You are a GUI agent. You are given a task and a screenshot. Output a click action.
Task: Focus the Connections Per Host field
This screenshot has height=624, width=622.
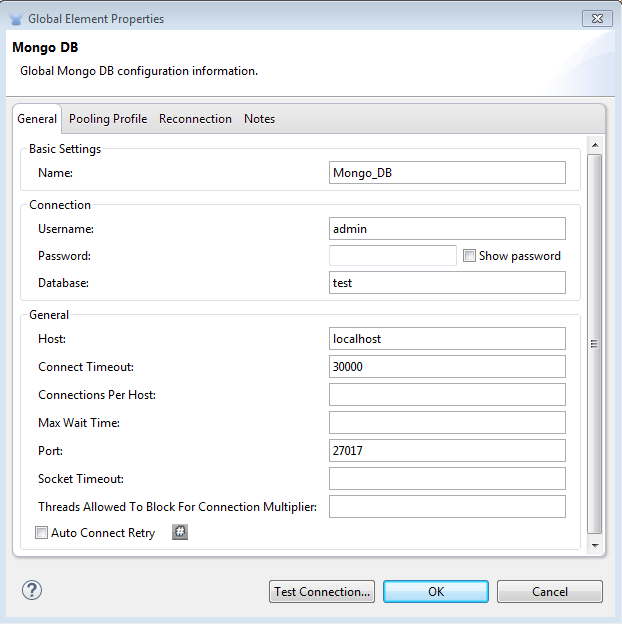(x=447, y=394)
